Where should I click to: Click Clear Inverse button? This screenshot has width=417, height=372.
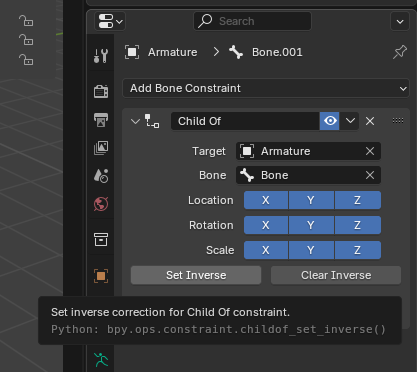336,275
